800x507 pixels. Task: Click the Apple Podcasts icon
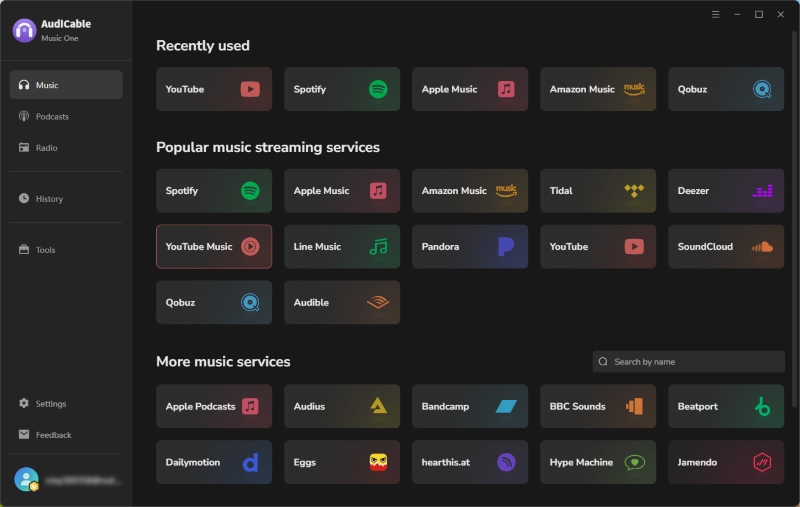click(x=250, y=407)
